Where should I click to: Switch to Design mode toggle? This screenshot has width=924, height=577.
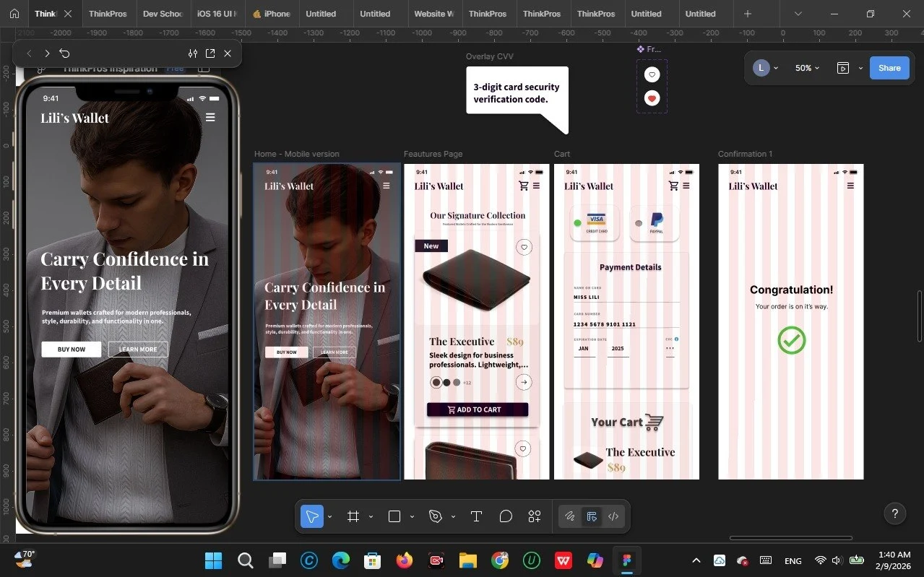point(592,516)
